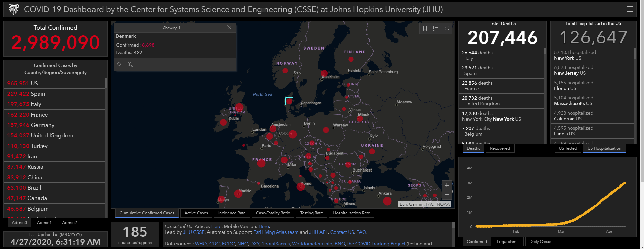
Task: Click '4,928 hospitalized California US' entry
Action: coord(592,116)
